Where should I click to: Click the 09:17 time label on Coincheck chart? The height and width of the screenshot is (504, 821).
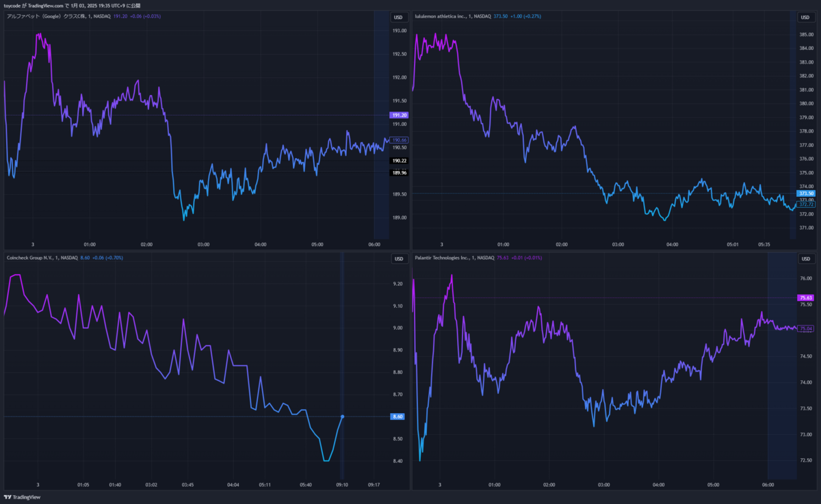374,485
